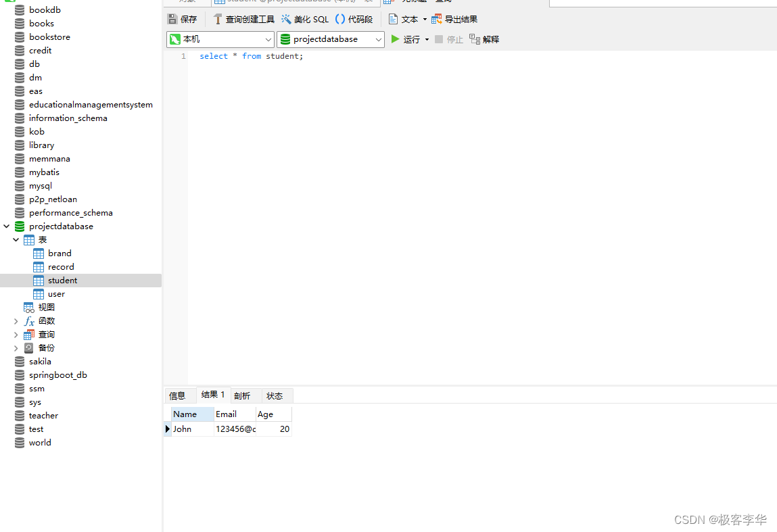Select the mysql database icon
Viewport: 777px width, 532px height.
coord(20,186)
